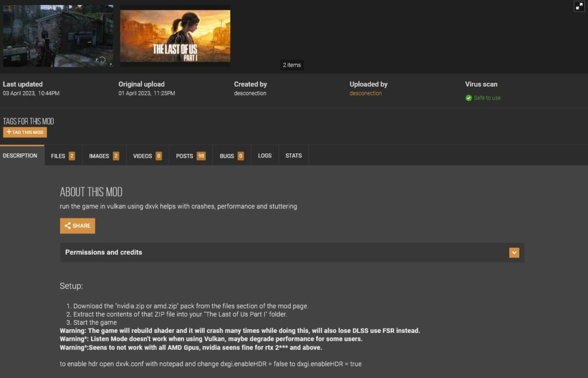Image resolution: width=588 pixels, height=378 pixels.
Task: Open the Stats tab
Action: 294,156
